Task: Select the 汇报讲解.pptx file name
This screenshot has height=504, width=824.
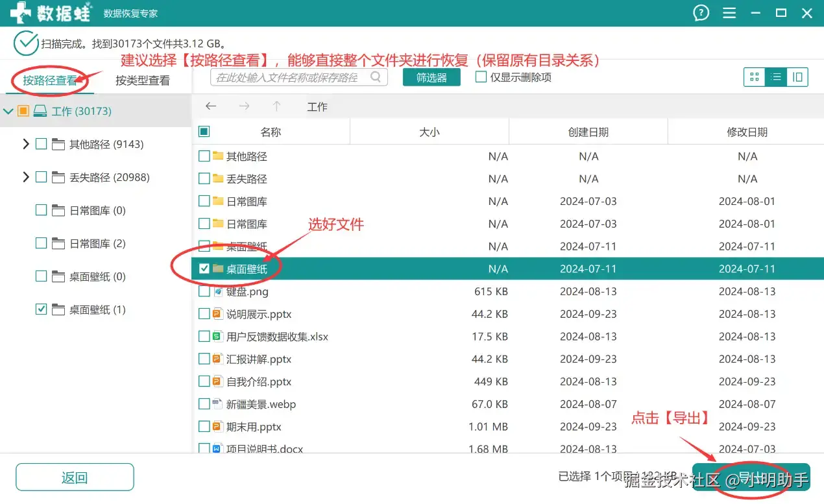Action: tap(259, 359)
